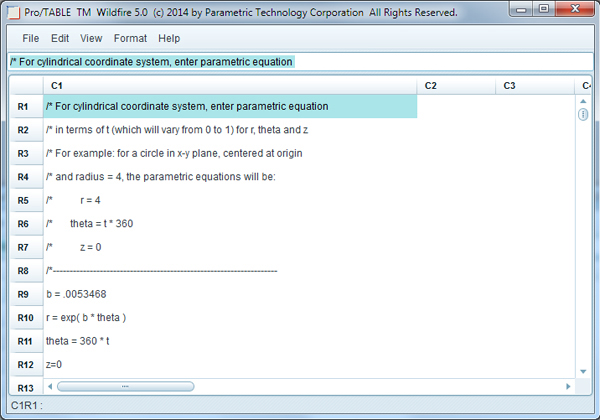Open the File menu
This screenshot has height=420, width=600.
(x=30, y=38)
